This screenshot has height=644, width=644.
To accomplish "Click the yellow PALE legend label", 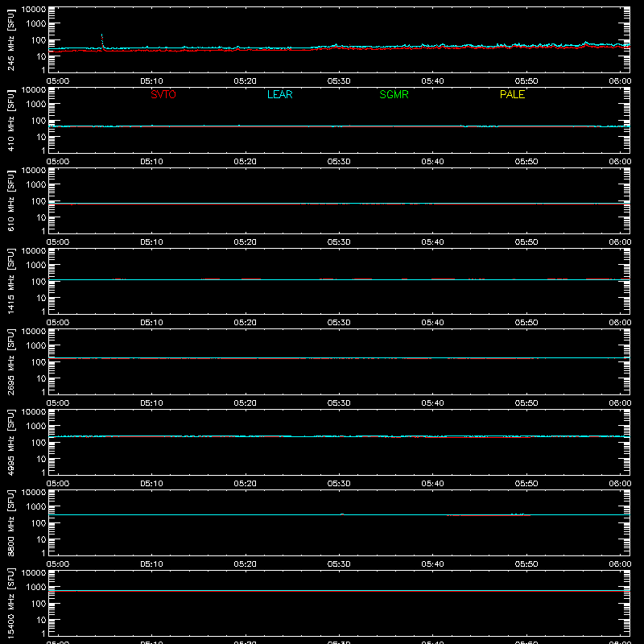I will (x=512, y=94).
